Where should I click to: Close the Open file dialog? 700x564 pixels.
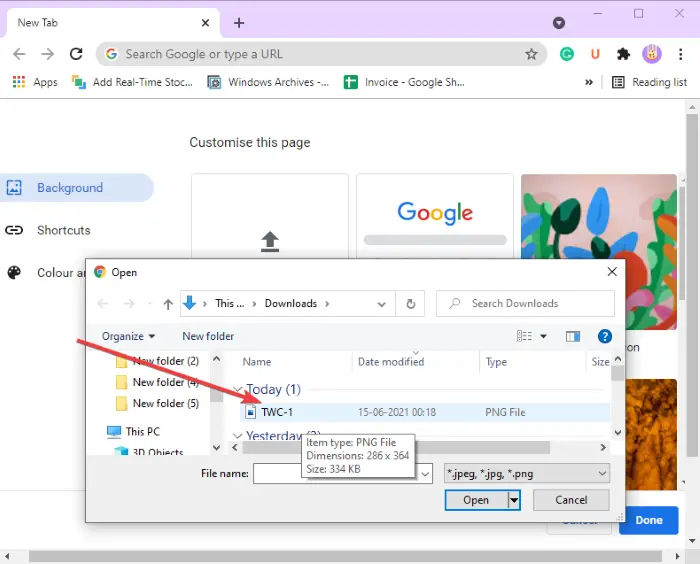click(x=612, y=272)
